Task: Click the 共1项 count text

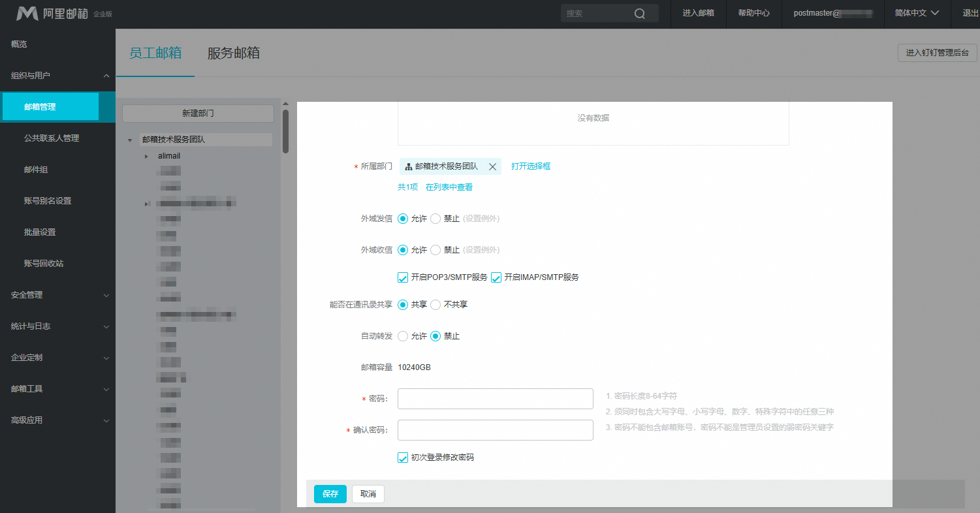Action: click(407, 187)
